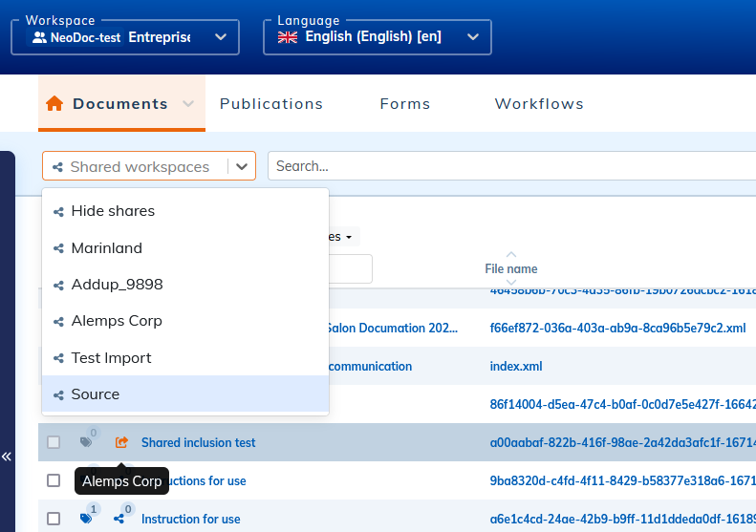Expand the Documents tab chevron
Screen dimensions: 756x532
[188, 103]
